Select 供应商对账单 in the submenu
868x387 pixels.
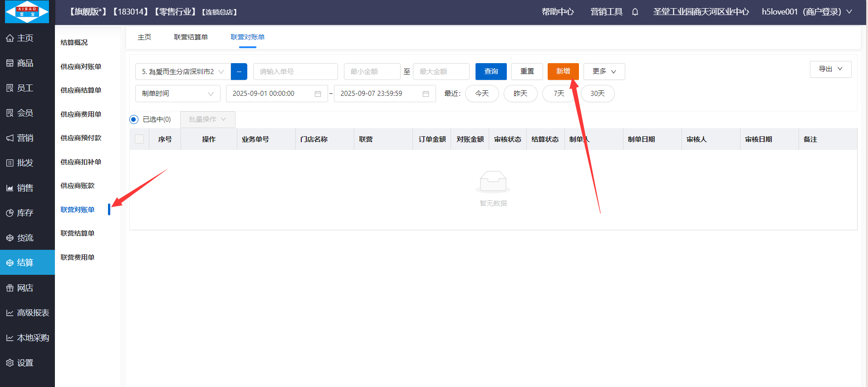click(81, 67)
